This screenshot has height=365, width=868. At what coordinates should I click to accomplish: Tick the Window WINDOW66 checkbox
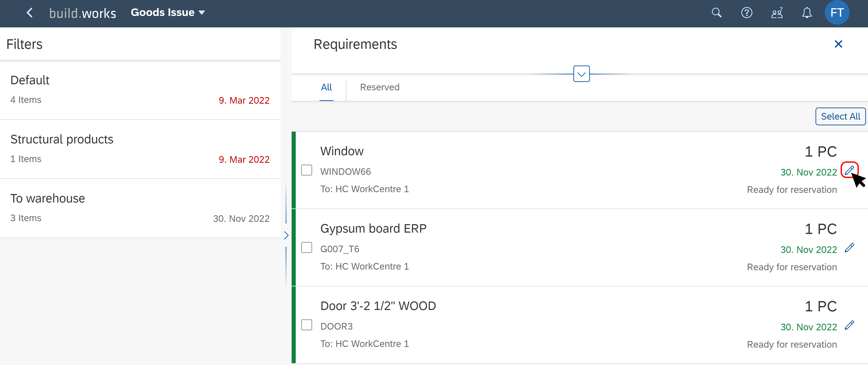pos(307,170)
